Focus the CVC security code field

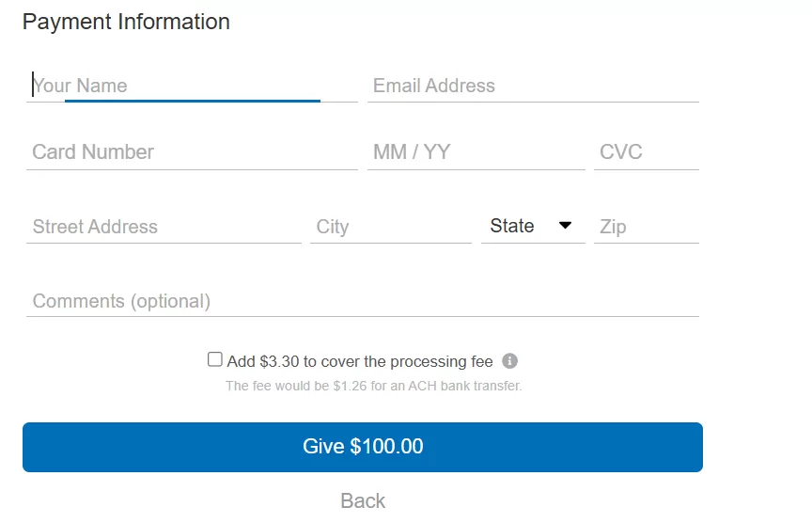pyautogui.click(x=646, y=152)
